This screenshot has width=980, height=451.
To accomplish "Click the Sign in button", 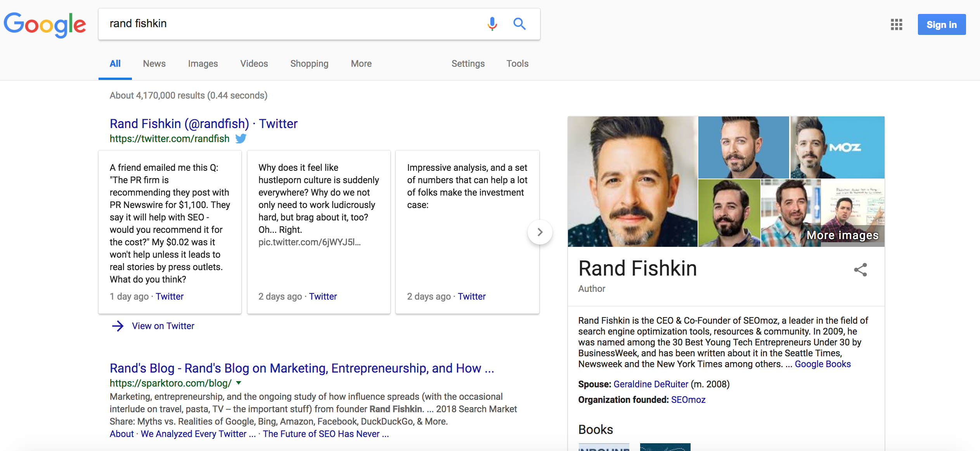I will (x=942, y=24).
